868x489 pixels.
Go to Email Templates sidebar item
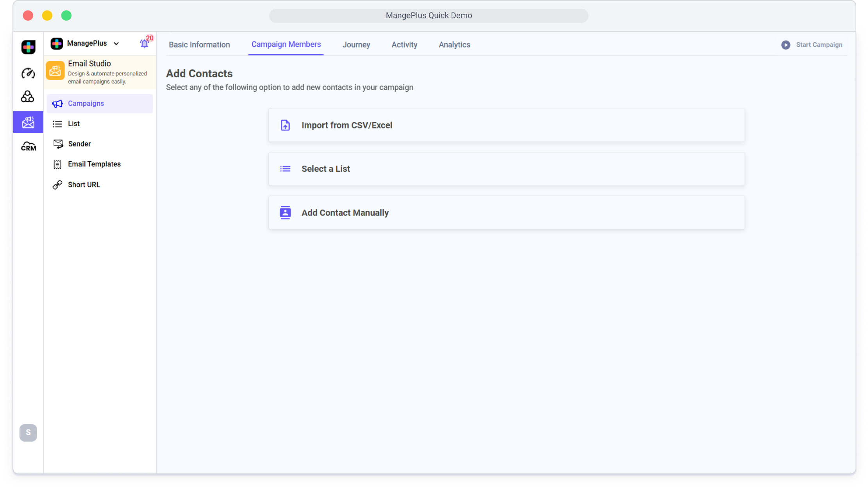pyautogui.click(x=94, y=164)
